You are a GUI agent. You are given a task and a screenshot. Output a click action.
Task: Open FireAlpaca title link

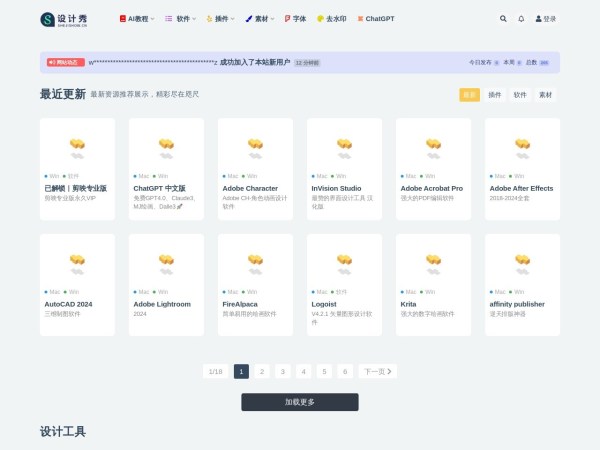pyautogui.click(x=240, y=304)
